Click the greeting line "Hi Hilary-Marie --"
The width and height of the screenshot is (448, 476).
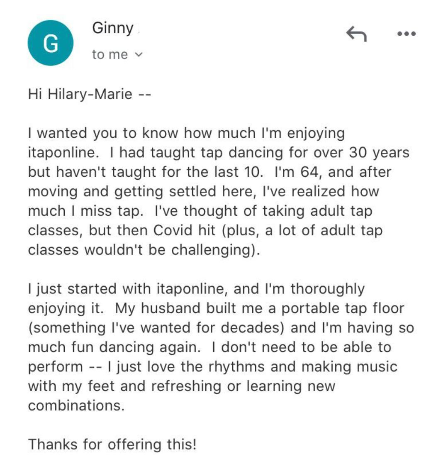coord(89,94)
